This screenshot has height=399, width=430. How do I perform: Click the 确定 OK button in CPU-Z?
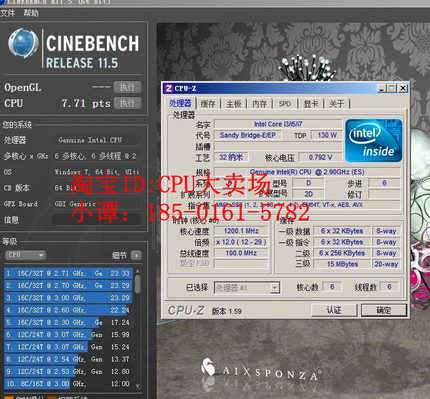(x=384, y=310)
